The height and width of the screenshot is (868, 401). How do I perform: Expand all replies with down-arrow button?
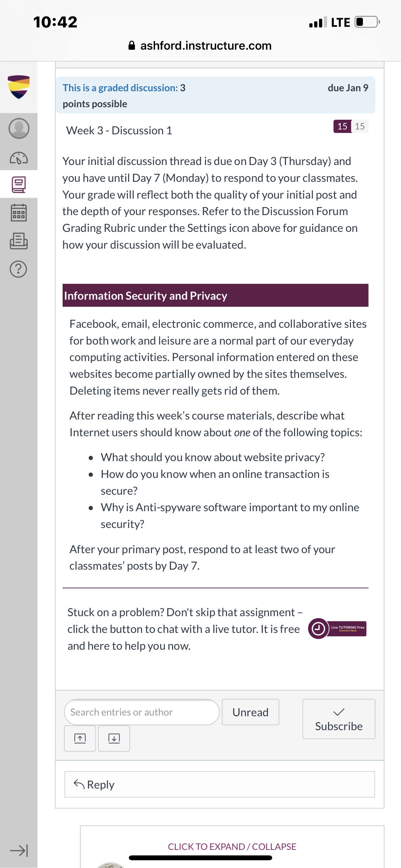[114, 738]
